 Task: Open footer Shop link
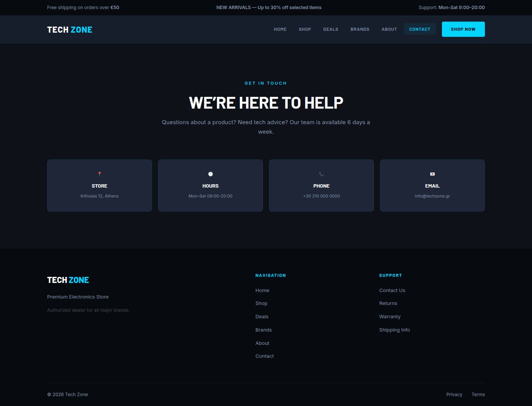pyautogui.click(x=261, y=303)
